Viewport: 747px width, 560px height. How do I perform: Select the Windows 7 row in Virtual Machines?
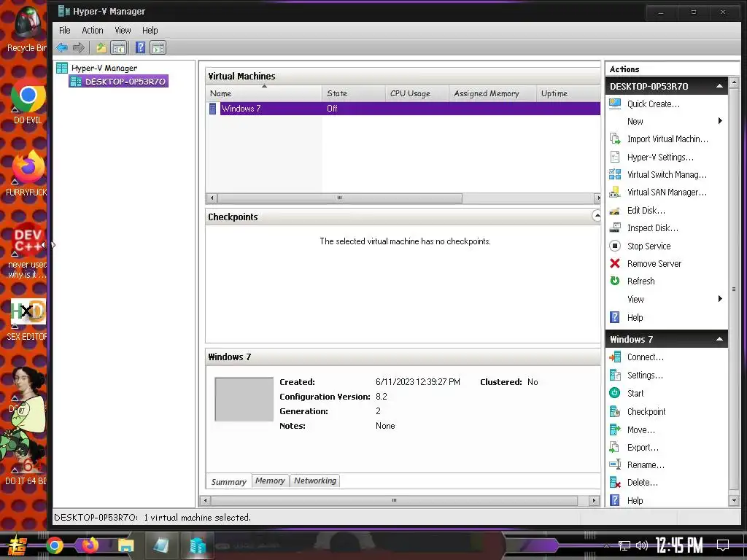pos(403,109)
